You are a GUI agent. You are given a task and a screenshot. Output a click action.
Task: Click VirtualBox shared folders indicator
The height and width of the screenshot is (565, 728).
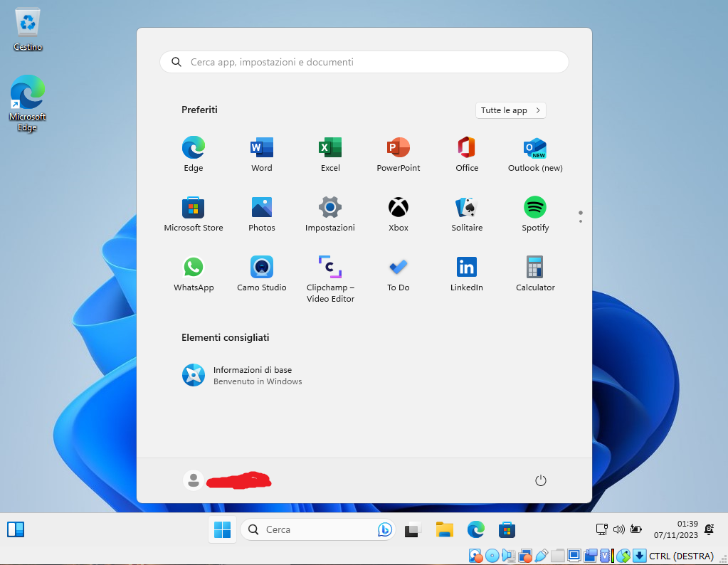click(x=558, y=555)
